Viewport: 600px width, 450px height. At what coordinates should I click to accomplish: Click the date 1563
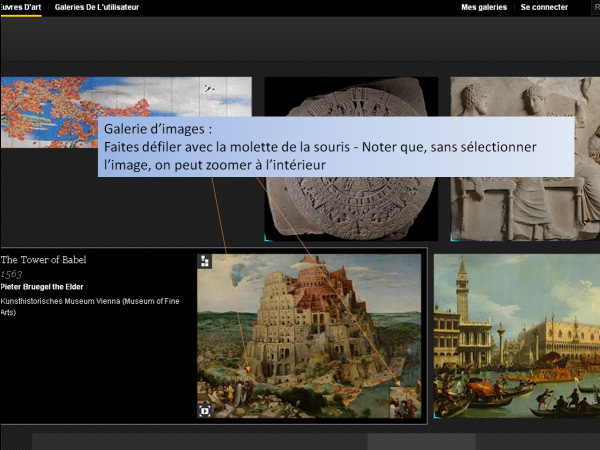(11, 274)
